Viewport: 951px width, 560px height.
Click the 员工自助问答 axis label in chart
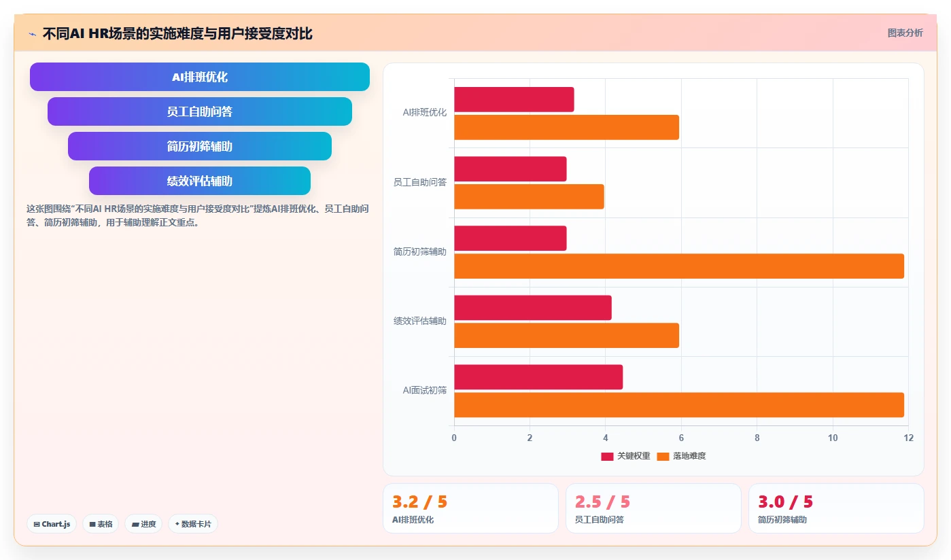[x=420, y=182]
